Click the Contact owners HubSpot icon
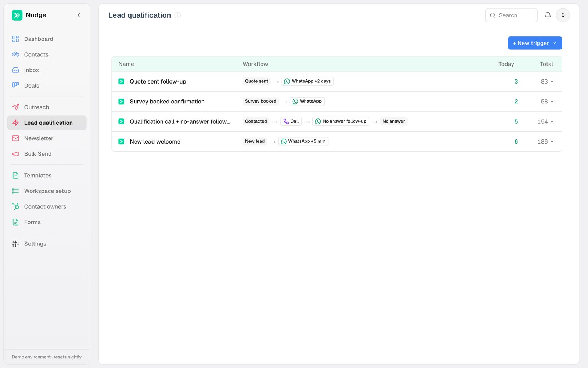588x368 pixels. [15, 206]
